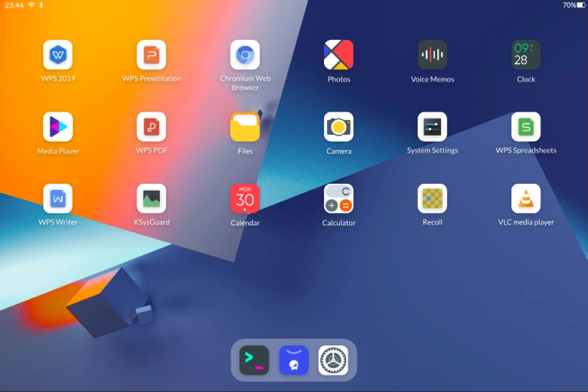Tap the "KSysGuard" label

152,222
